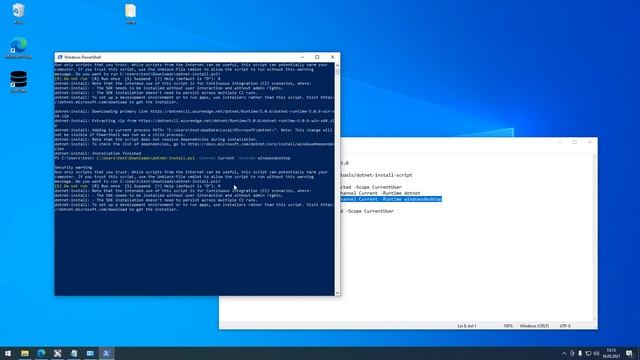Open the network tray icon
This screenshot has width=640, height=360.
(x=588, y=353)
